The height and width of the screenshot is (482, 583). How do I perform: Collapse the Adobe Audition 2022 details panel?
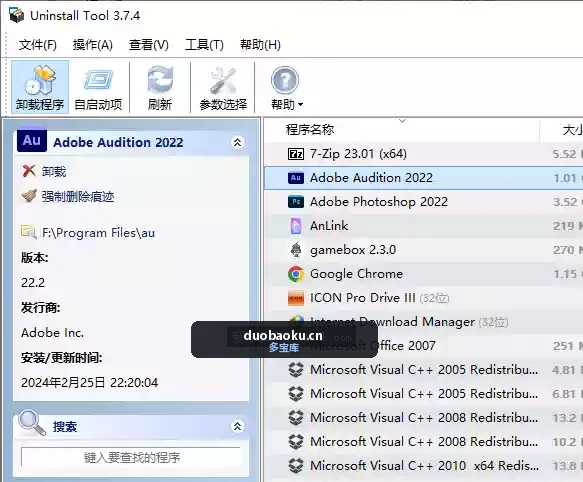237,142
